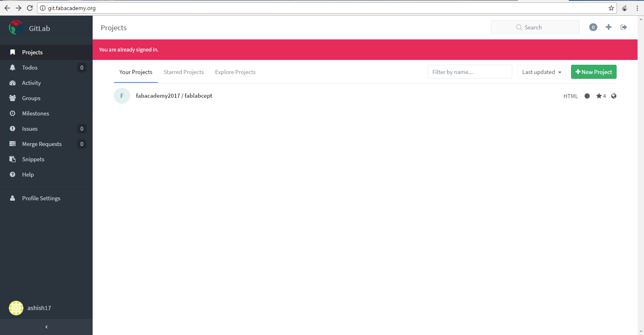644x335 pixels.
Task: Open Snippets in the sidebar
Action: [x=46, y=159]
